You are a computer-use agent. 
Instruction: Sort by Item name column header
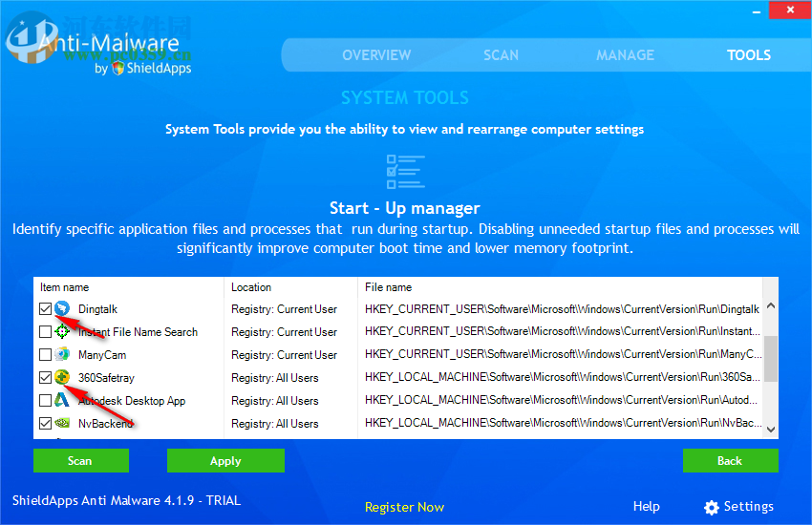pos(64,287)
